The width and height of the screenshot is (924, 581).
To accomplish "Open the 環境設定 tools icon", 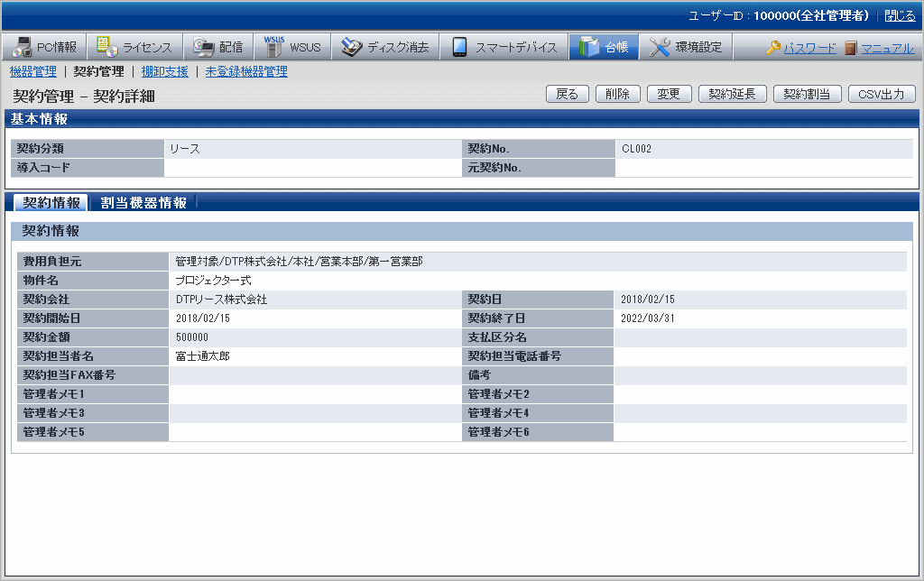I will pos(660,48).
